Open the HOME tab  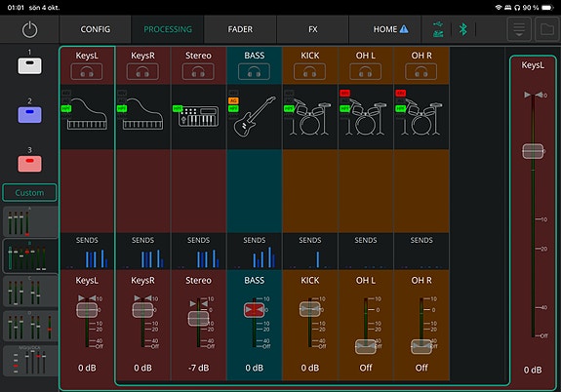pos(385,29)
